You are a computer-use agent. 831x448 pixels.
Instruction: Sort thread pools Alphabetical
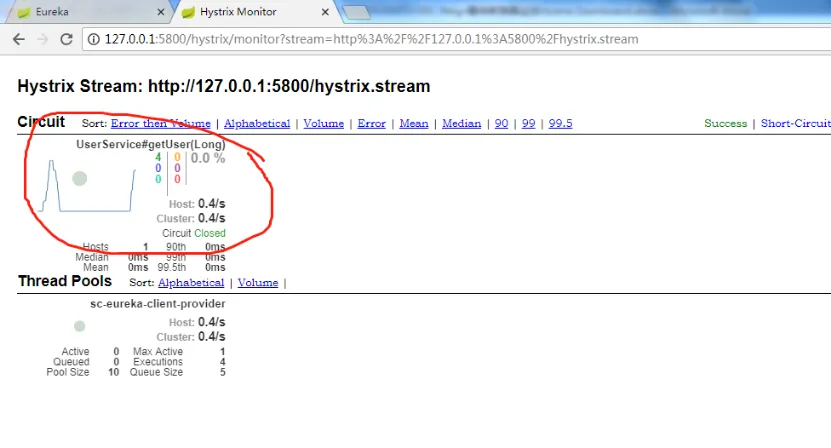click(191, 283)
